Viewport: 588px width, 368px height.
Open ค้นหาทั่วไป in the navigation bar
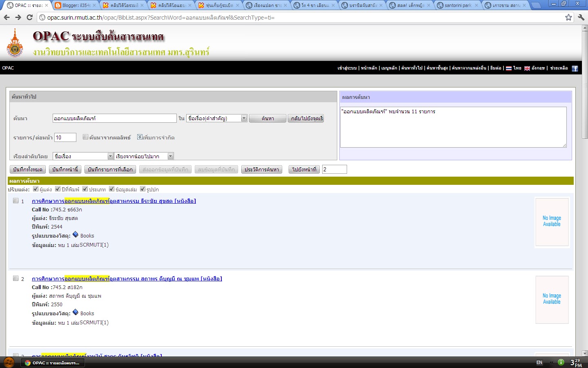coord(412,68)
